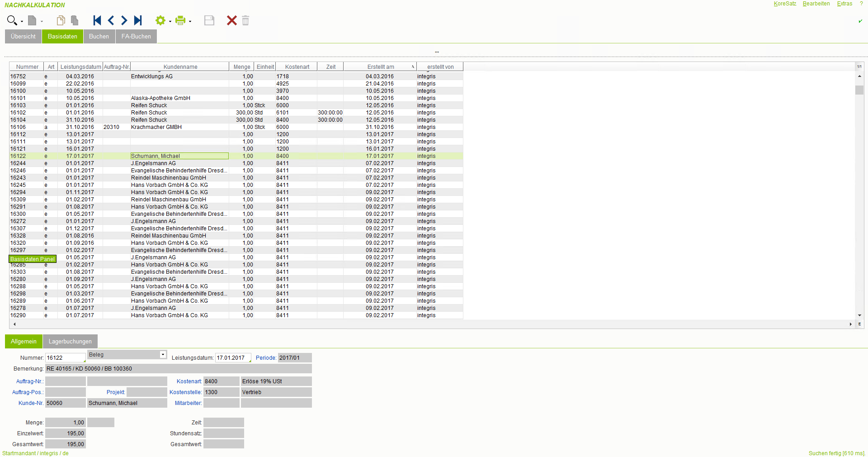Image resolution: width=868 pixels, height=457 pixels.
Task: Click the Gesamtwert 195,00 field
Action: 66,444
